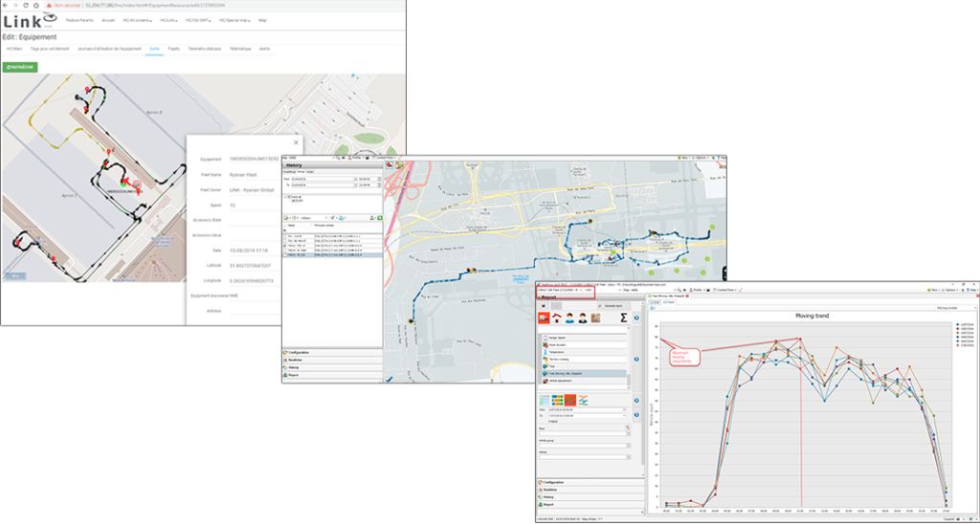Click the Generate report button
980x524 pixels.
coord(613,306)
